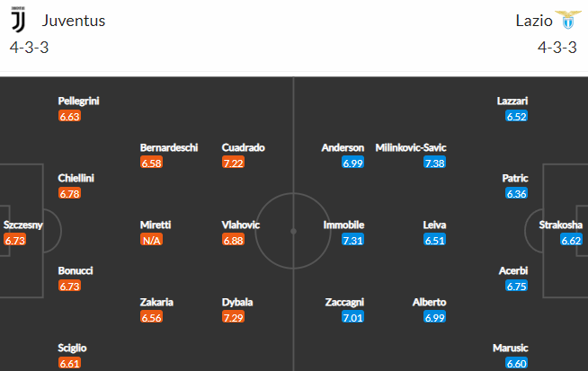Select Cuadrado's 7.22 rating badge
Image resolution: width=588 pixels, height=371 pixels.
pyautogui.click(x=233, y=163)
